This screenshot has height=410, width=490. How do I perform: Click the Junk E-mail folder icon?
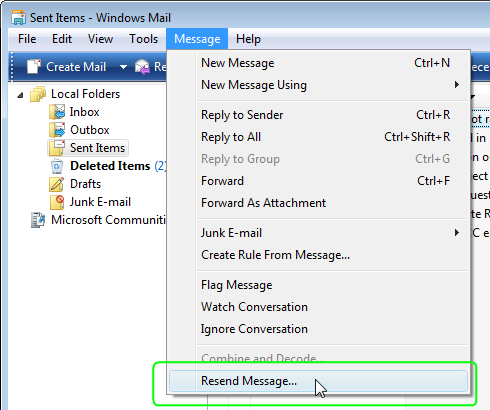pos(57,202)
